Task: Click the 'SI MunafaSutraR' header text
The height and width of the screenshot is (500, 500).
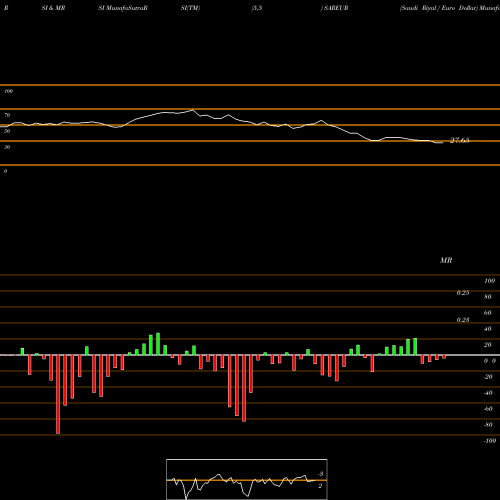Action: coord(123,8)
